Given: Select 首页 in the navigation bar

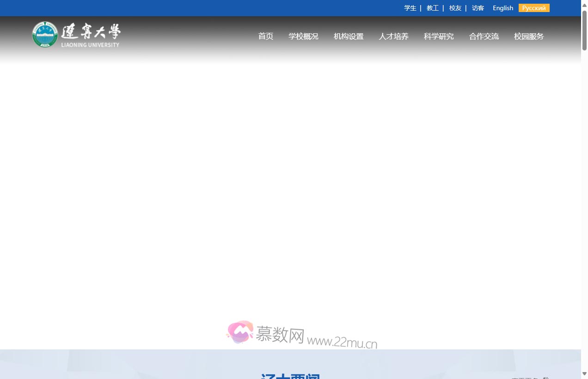Looking at the screenshot, I should point(265,36).
